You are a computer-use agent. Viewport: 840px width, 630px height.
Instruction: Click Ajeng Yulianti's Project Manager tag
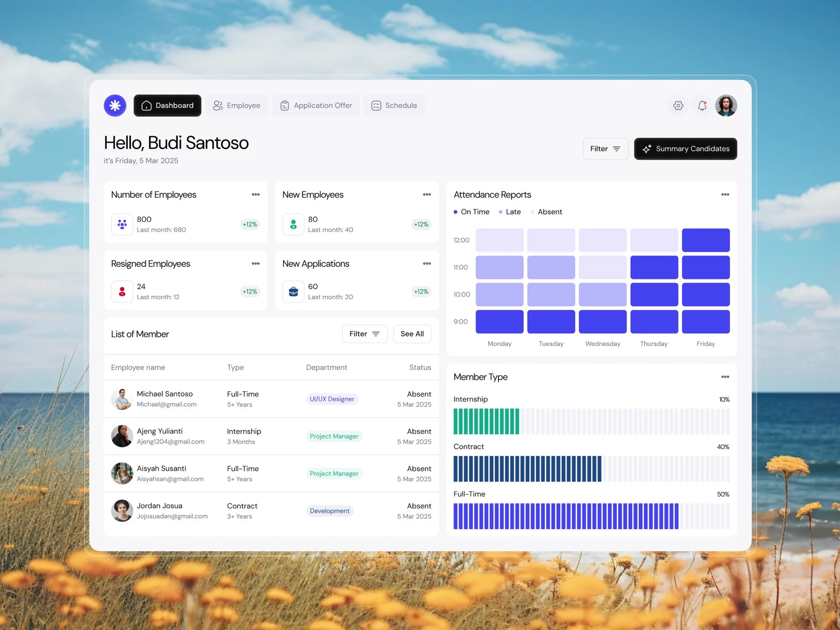(x=334, y=436)
